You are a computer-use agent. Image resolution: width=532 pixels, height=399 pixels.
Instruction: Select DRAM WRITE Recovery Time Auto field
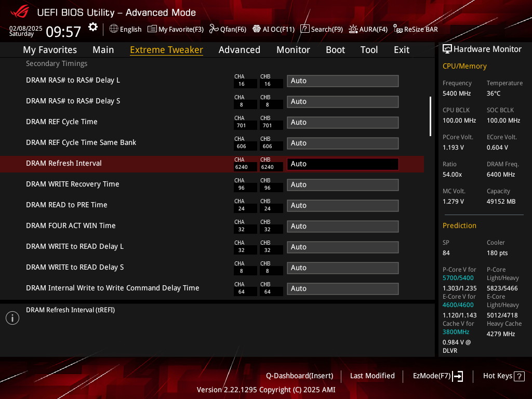click(x=343, y=184)
